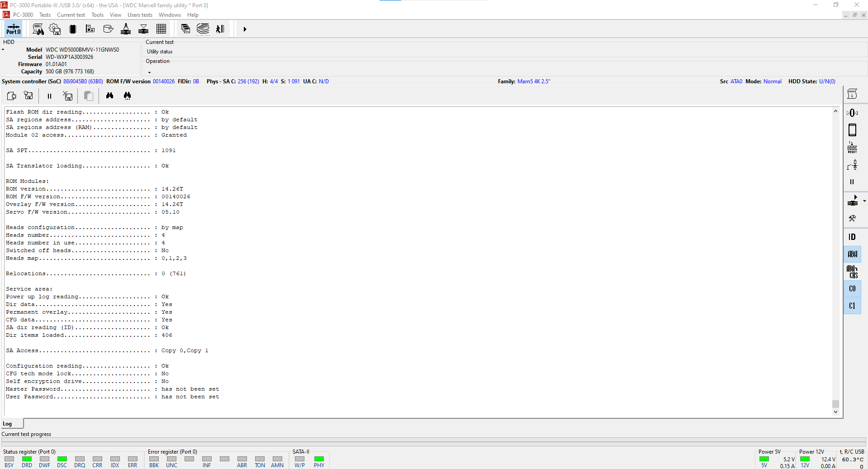868x469 pixels.
Task: Click the pause button in log toolbar
Action: [49, 96]
